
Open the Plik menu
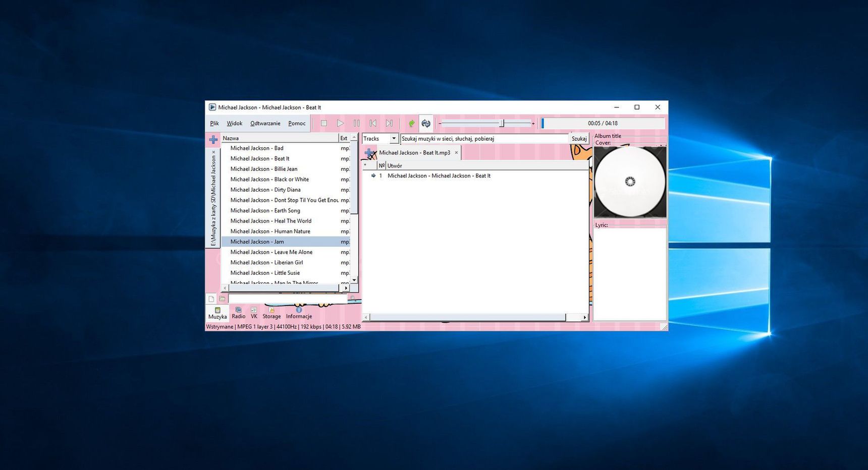[x=214, y=123]
